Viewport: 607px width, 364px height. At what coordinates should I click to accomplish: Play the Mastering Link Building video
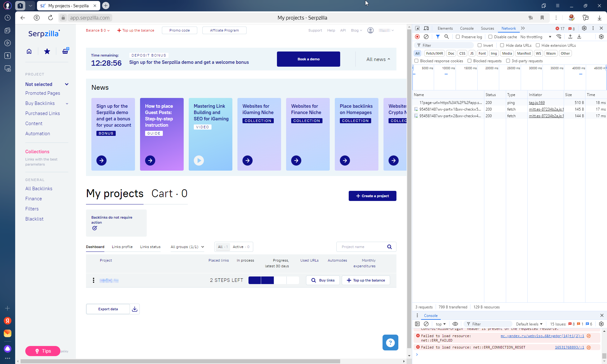[x=199, y=161]
